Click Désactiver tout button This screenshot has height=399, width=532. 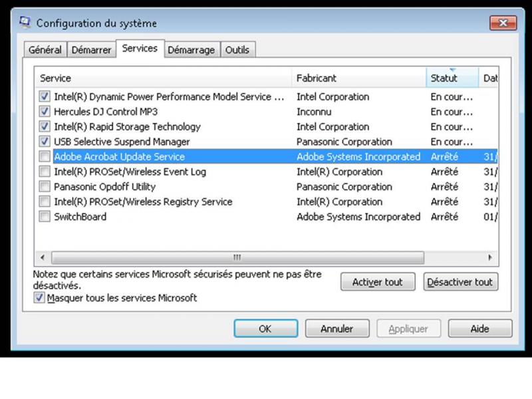coord(460,282)
